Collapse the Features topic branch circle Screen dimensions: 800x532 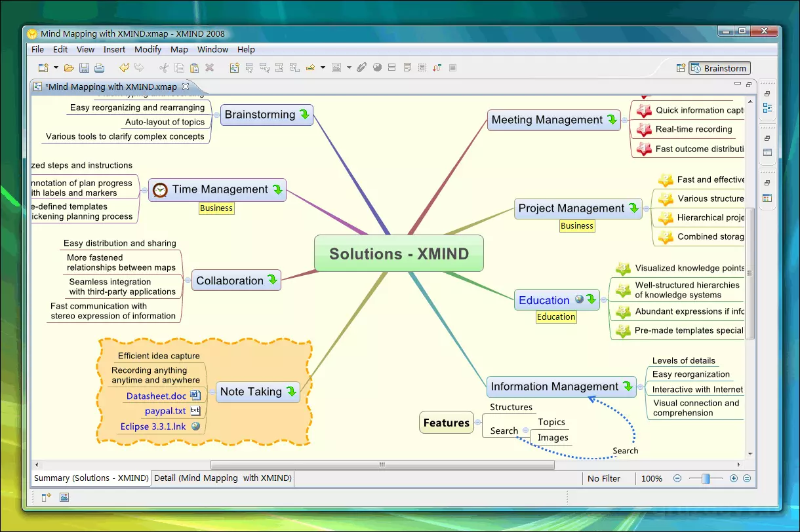[477, 423]
